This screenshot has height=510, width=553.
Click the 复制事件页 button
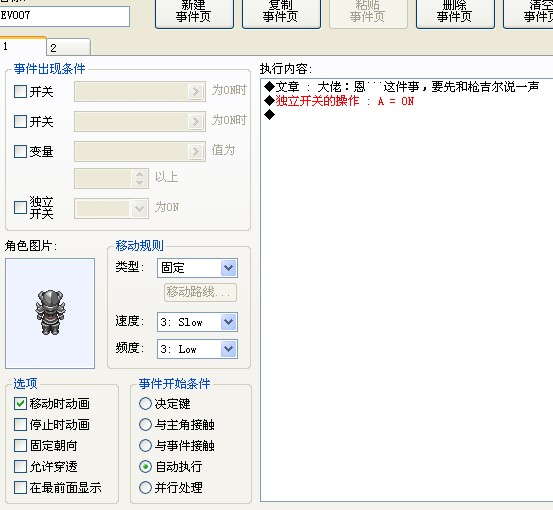point(281,13)
